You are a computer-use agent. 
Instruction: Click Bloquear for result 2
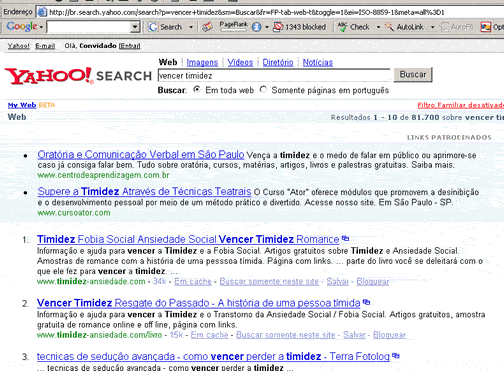(x=389, y=335)
